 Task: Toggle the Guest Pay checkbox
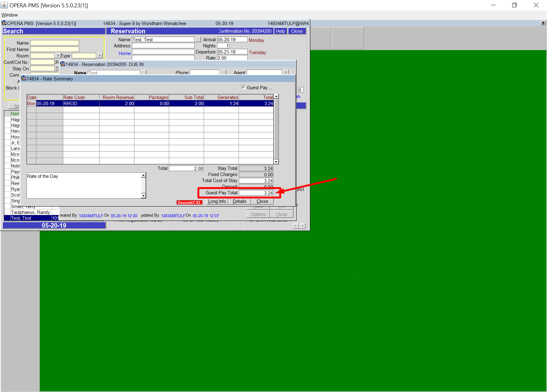[x=243, y=87]
